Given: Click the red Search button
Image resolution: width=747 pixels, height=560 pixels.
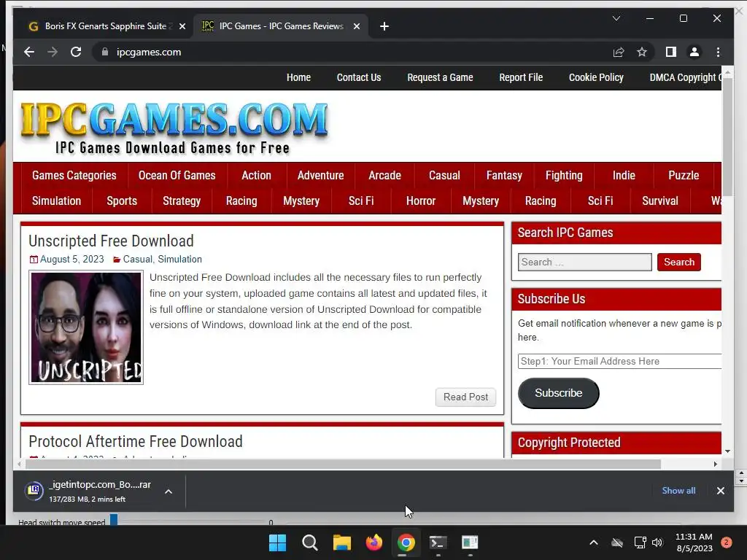Looking at the screenshot, I should 679,262.
